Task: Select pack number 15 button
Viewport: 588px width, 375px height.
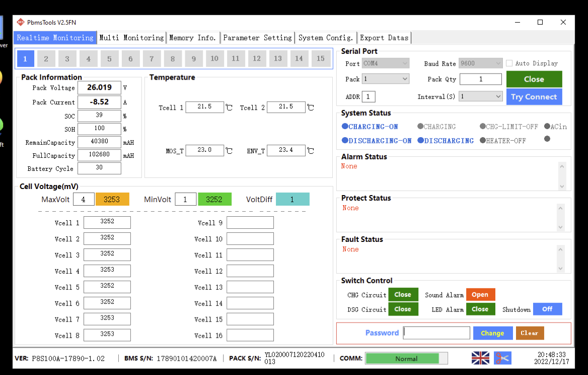Action: [321, 58]
